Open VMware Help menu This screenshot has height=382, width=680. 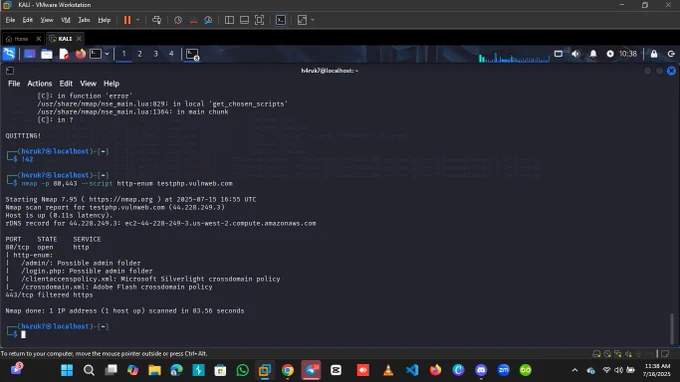coord(104,20)
